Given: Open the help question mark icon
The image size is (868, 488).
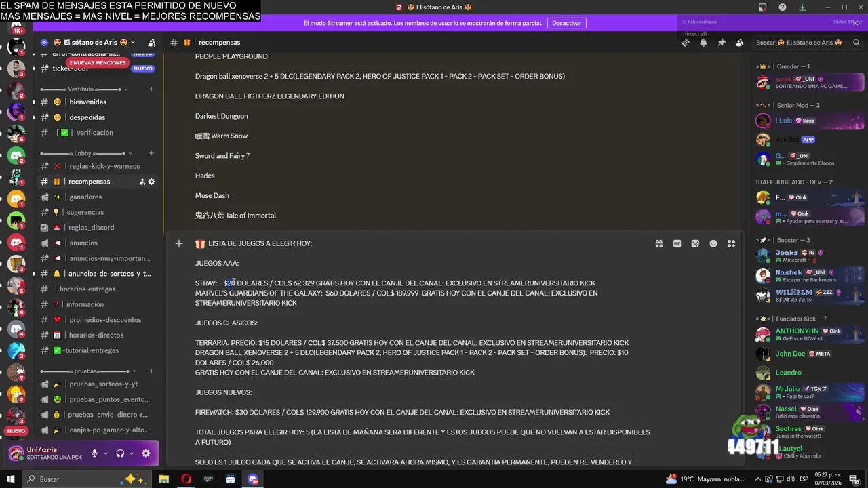Looking at the screenshot, I should pos(783,7).
